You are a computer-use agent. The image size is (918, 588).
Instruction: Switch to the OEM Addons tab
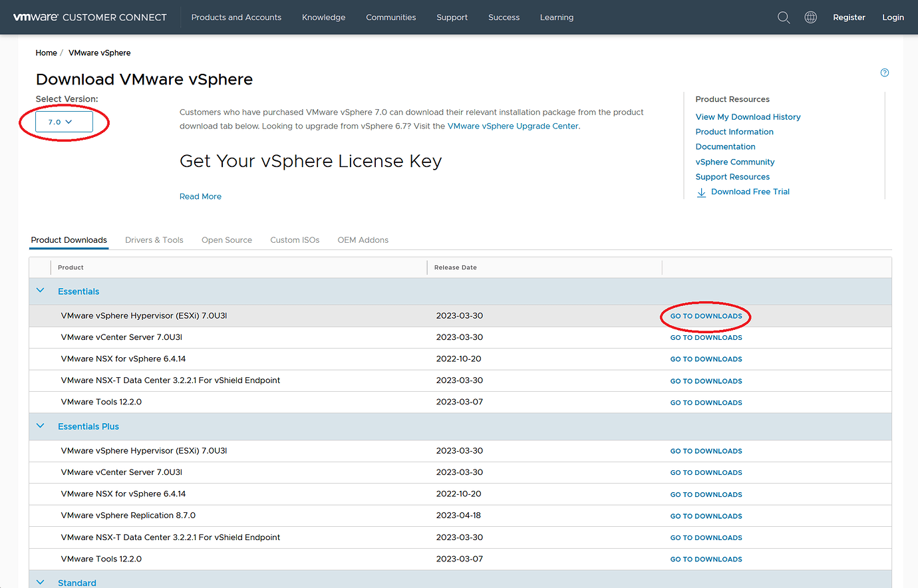click(x=363, y=240)
